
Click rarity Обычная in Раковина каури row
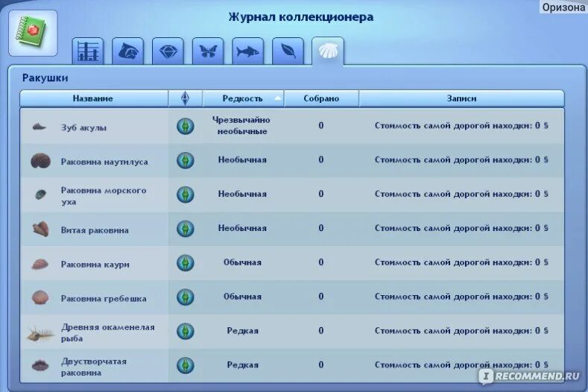(242, 262)
